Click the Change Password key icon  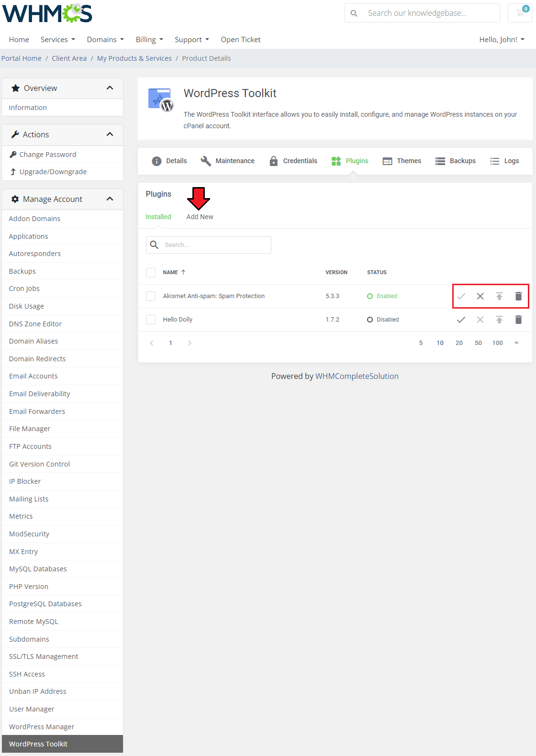tap(13, 155)
